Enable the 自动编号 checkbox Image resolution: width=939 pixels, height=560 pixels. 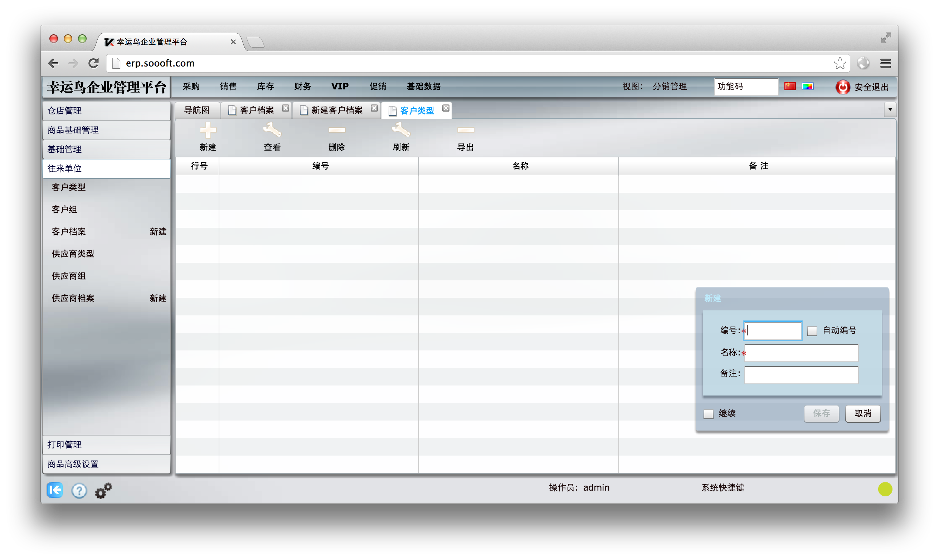pyautogui.click(x=812, y=330)
